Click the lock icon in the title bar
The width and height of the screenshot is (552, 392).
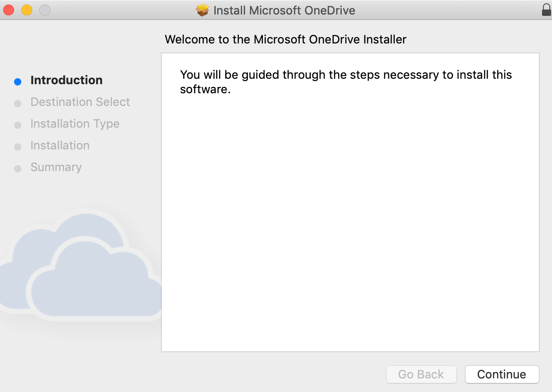click(547, 10)
